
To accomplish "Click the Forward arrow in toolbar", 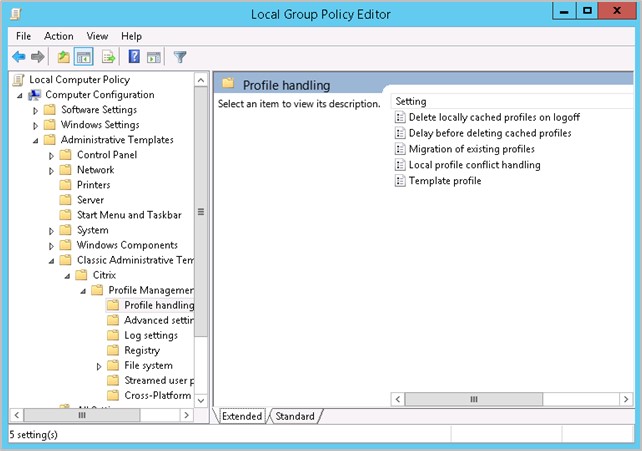I will pos(37,57).
